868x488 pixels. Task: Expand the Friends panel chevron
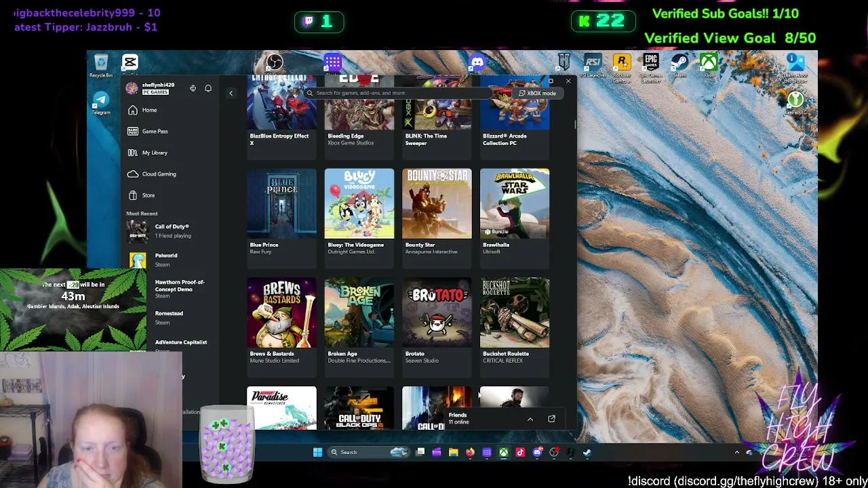530,420
